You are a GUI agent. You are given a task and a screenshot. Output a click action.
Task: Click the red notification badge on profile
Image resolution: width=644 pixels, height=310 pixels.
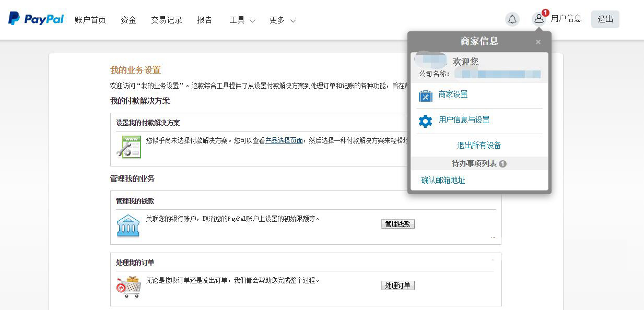click(545, 13)
